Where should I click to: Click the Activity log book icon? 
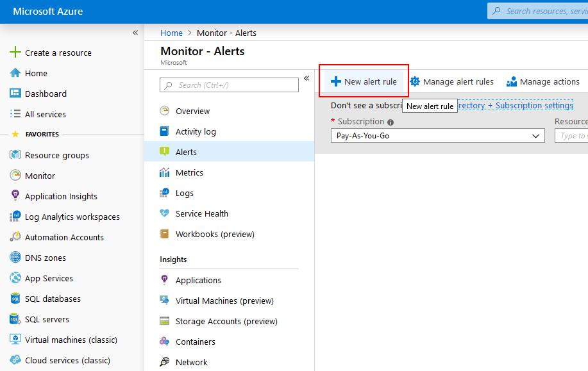(164, 131)
